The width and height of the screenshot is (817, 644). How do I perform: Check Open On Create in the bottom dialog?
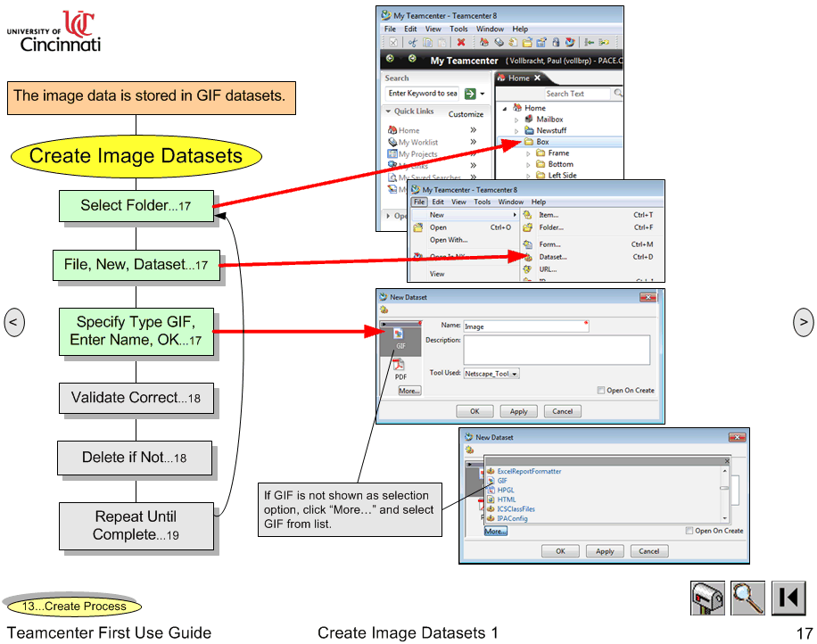click(689, 531)
